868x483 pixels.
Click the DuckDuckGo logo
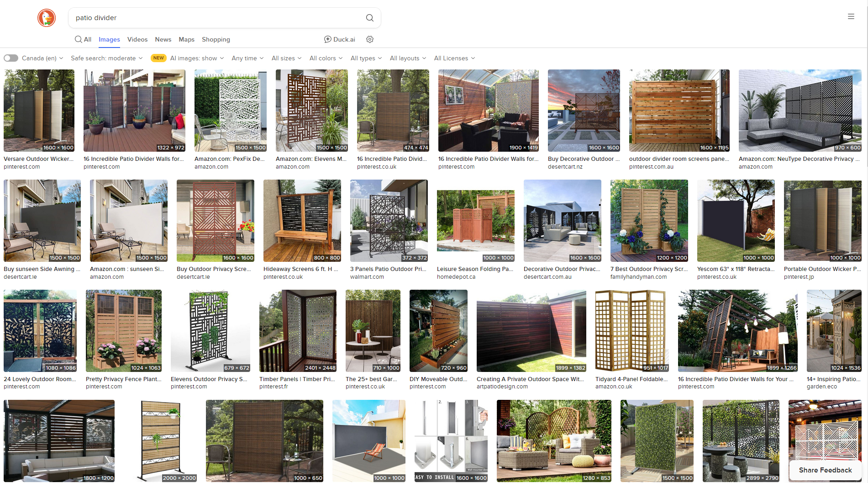pyautogui.click(x=47, y=18)
